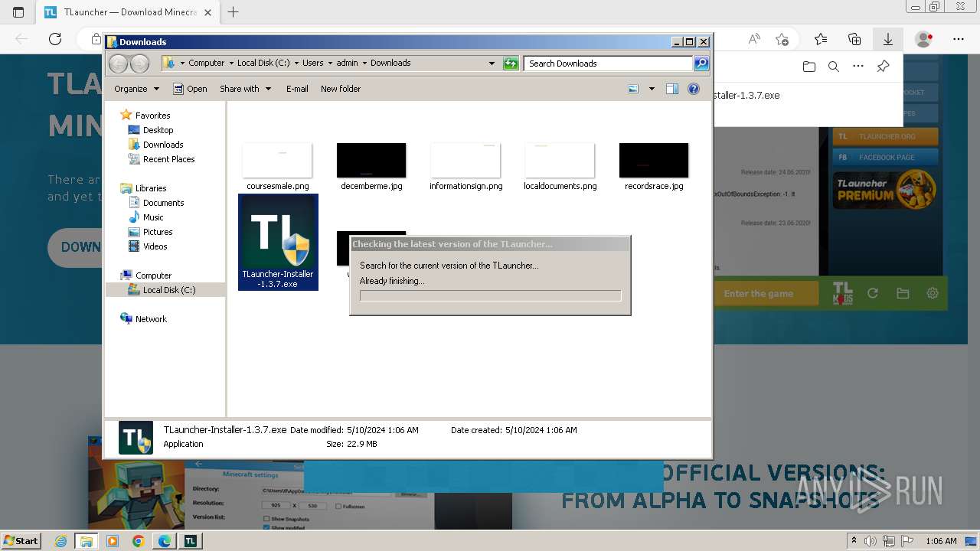
Task: Open view options dropdown arrow
Action: [652, 89]
